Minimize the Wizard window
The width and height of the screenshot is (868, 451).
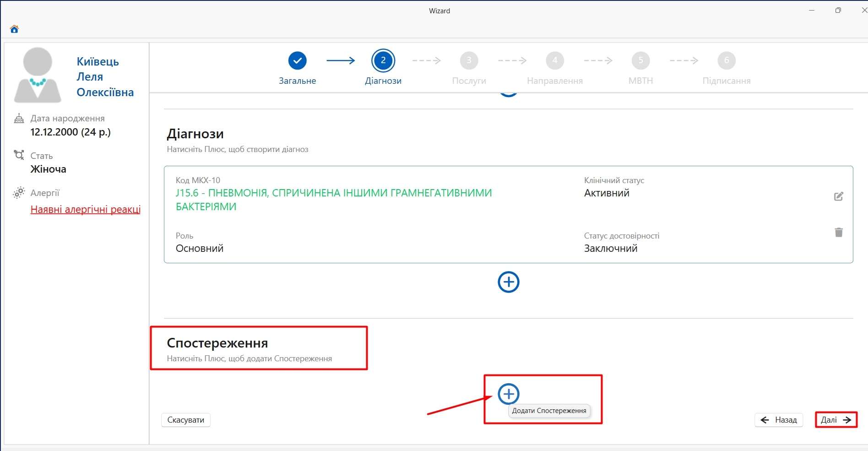coord(812,10)
